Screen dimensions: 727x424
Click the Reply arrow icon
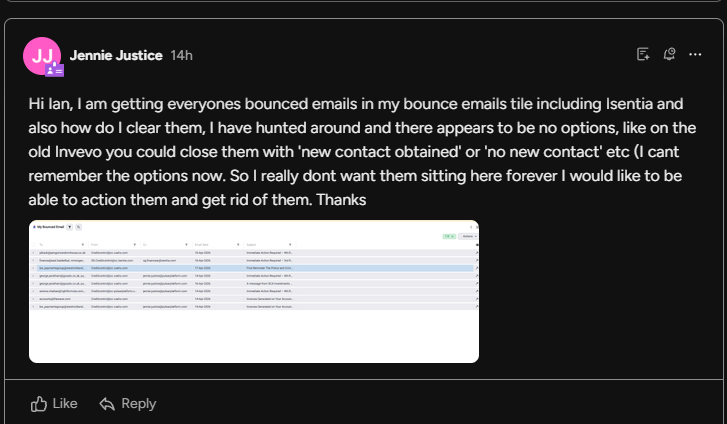107,404
